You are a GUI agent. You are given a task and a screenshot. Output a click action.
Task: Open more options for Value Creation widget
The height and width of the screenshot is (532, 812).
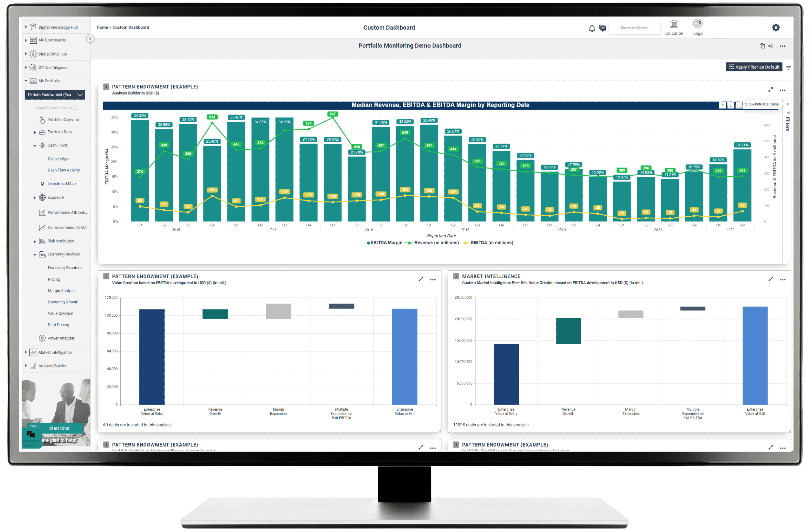pos(433,280)
